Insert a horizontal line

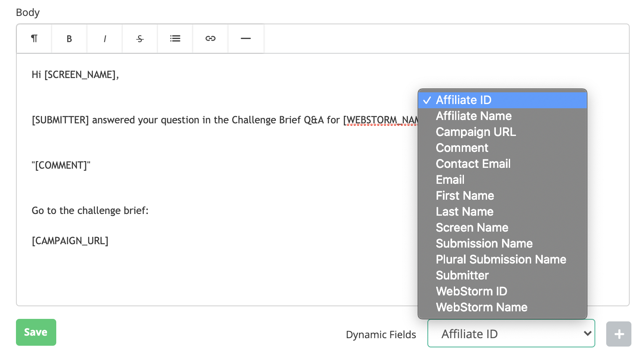(x=246, y=39)
